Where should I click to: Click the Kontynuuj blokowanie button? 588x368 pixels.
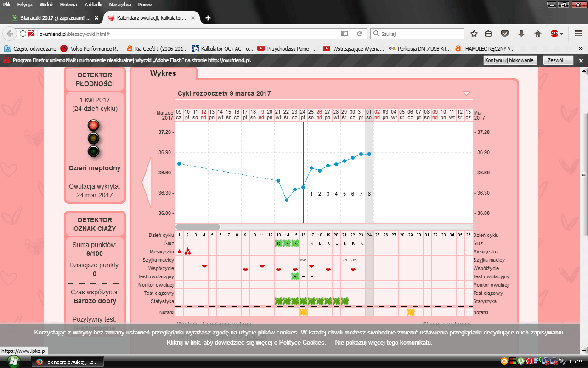point(510,60)
